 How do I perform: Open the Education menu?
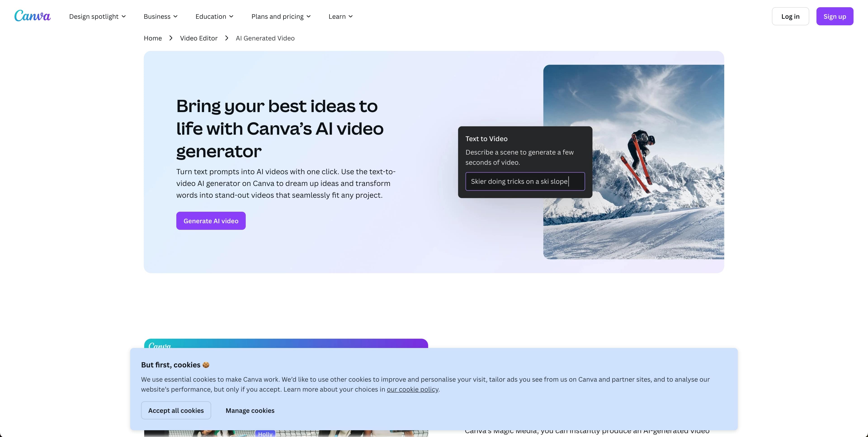214,16
